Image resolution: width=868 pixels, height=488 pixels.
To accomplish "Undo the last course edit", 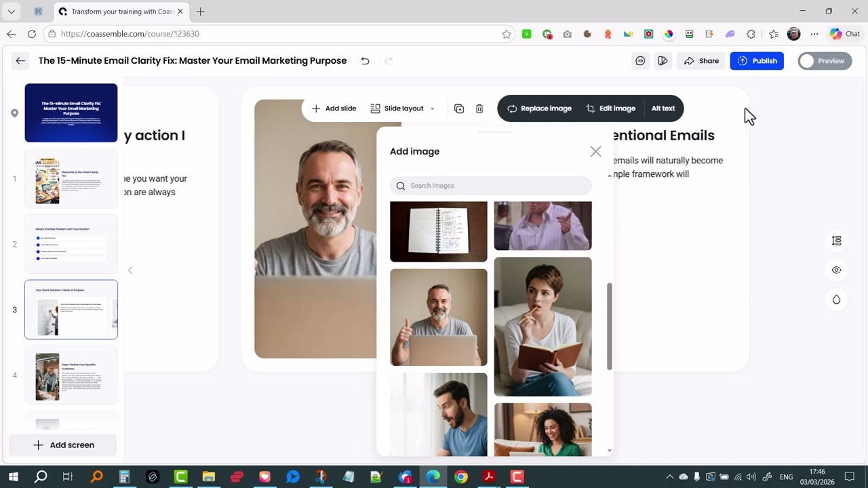I will tap(365, 61).
